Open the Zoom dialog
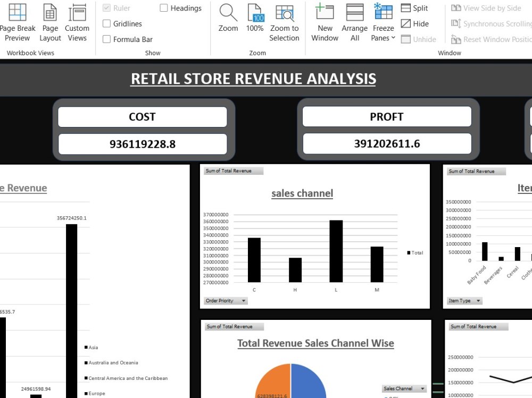This screenshot has width=532, height=398. point(228,21)
